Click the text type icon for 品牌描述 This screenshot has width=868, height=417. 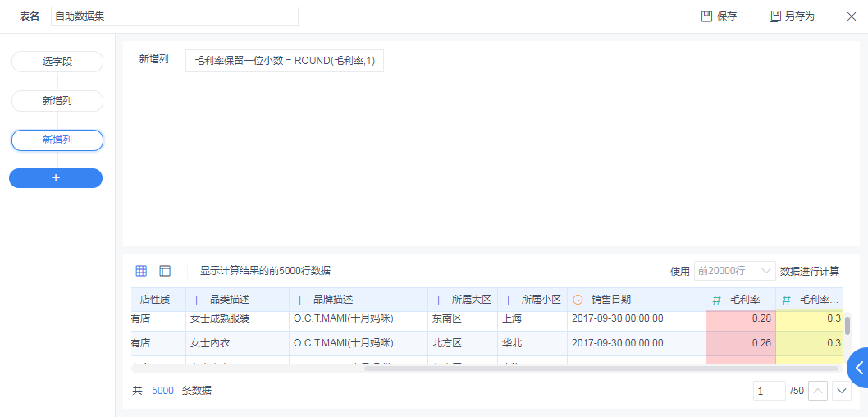(x=299, y=300)
